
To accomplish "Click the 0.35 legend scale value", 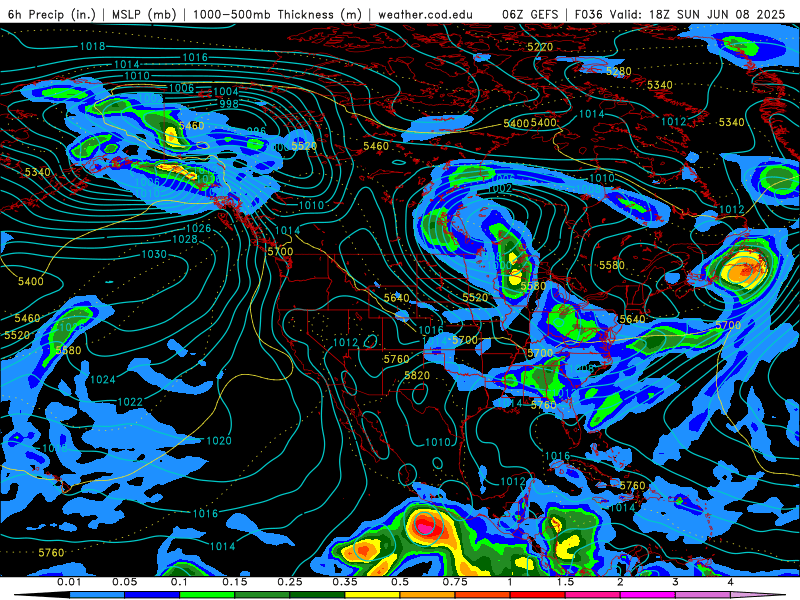I will pyautogui.click(x=345, y=582).
